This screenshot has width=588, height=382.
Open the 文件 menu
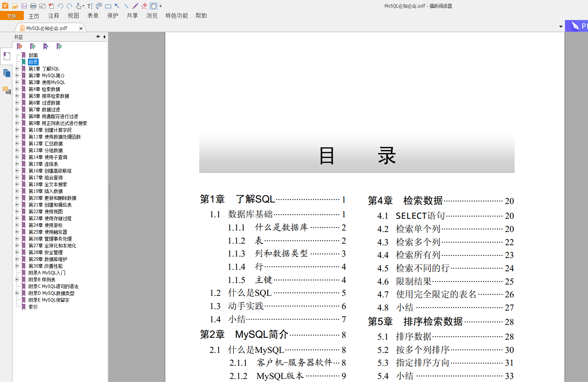pos(12,16)
